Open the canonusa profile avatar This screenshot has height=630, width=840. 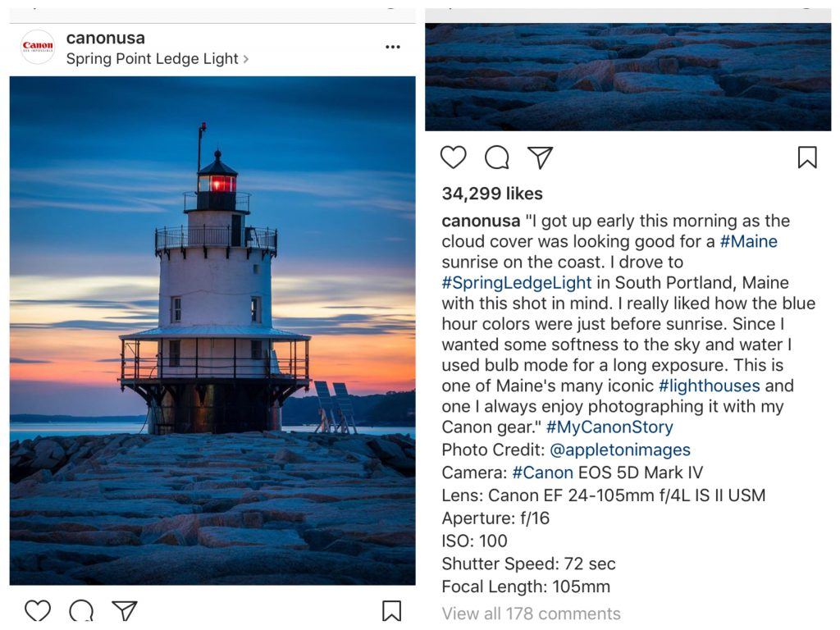point(38,47)
